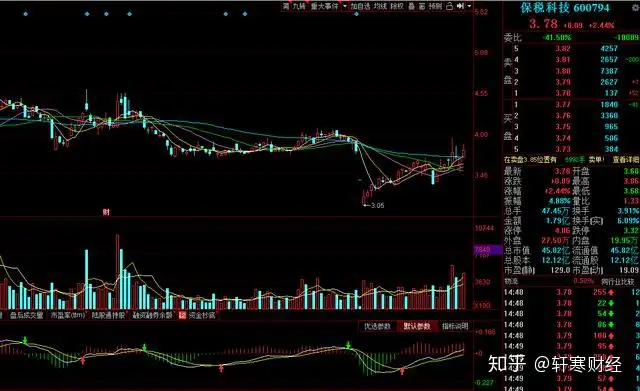Select buy level 5 price 3.73
640x391 pixels.
pos(563,149)
